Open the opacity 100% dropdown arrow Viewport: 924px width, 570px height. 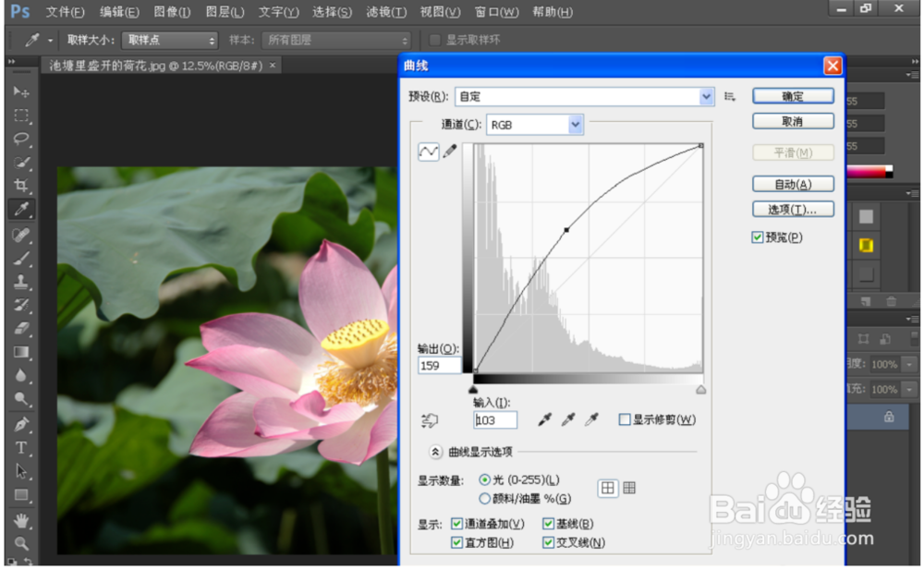(x=910, y=365)
